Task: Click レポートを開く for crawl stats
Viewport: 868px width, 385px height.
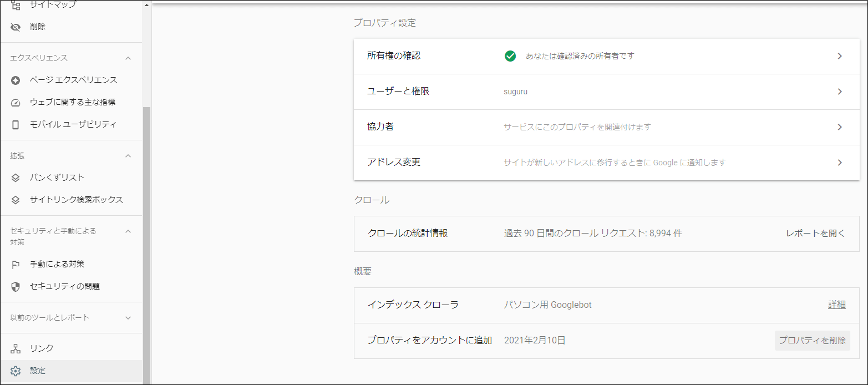Action: click(x=815, y=233)
